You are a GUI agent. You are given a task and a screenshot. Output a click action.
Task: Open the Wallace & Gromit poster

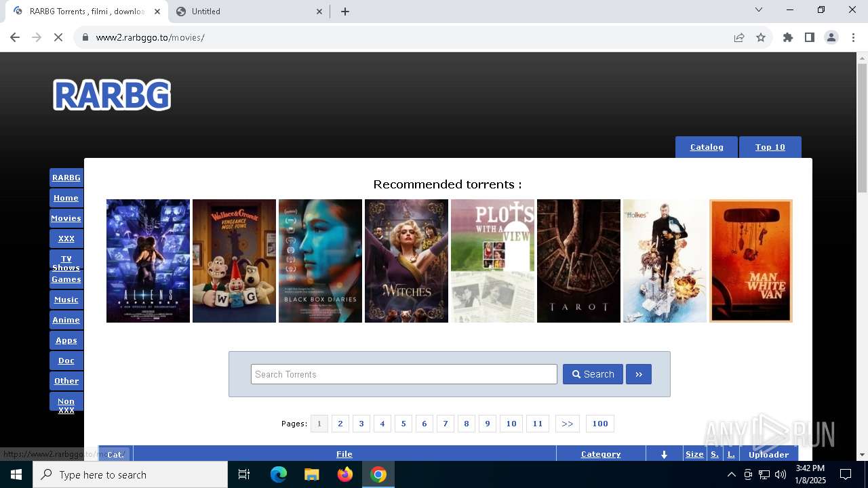[234, 261]
